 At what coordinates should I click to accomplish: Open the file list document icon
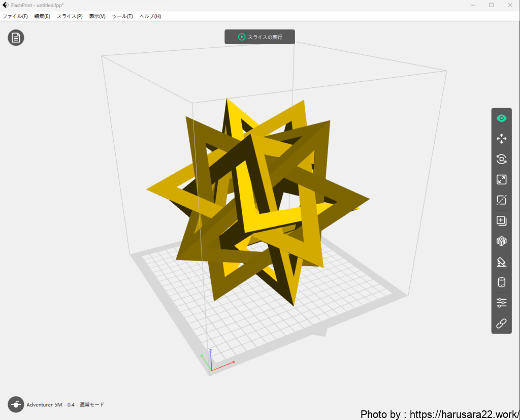16,38
